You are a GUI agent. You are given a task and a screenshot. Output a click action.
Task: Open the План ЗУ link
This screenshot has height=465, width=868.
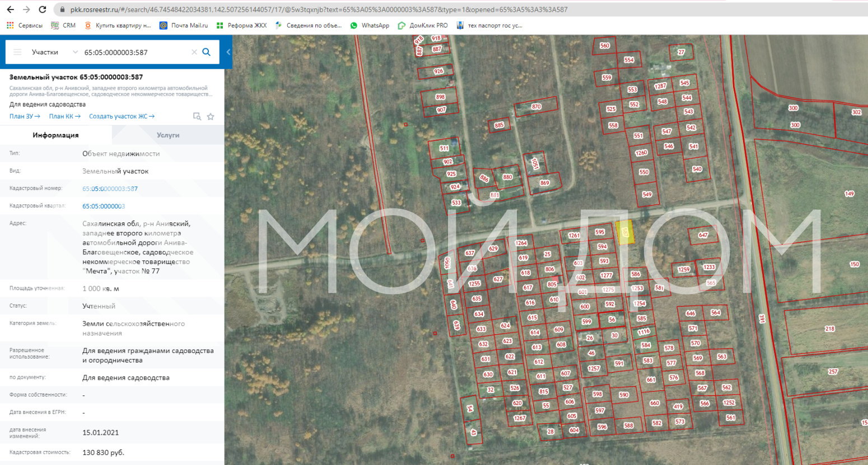pyautogui.click(x=24, y=117)
